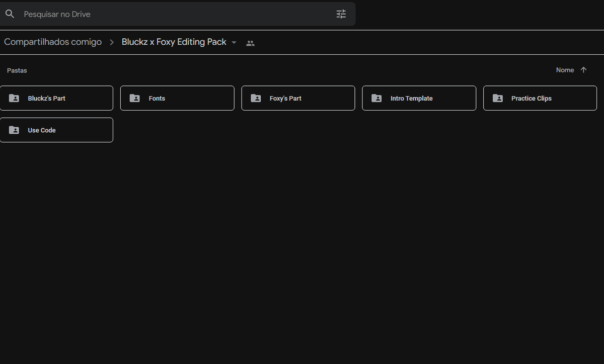Click shared folder icon of Fonts
This screenshot has width=604, height=364.
tap(135, 98)
